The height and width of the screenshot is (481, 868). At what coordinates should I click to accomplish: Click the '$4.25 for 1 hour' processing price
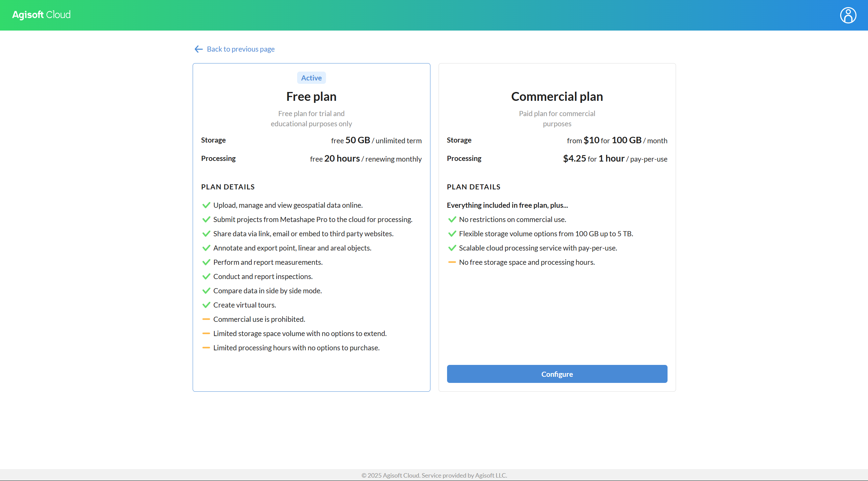point(594,159)
